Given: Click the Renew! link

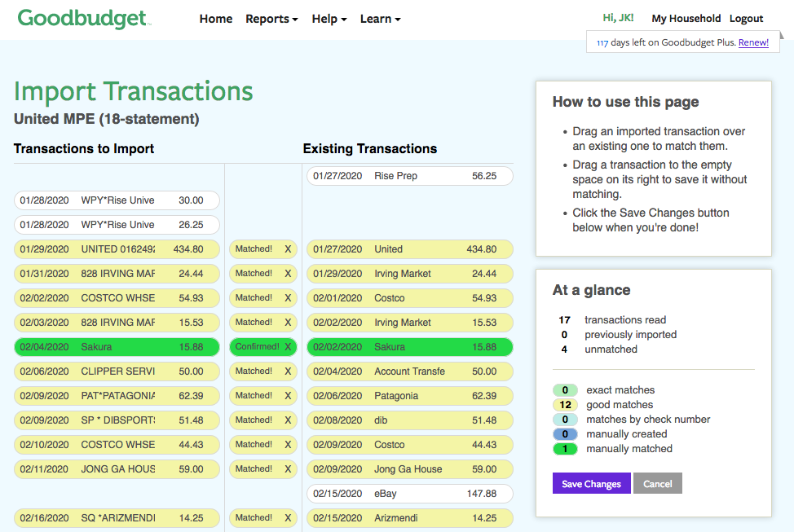Looking at the screenshot, I should tap(753, 42).
